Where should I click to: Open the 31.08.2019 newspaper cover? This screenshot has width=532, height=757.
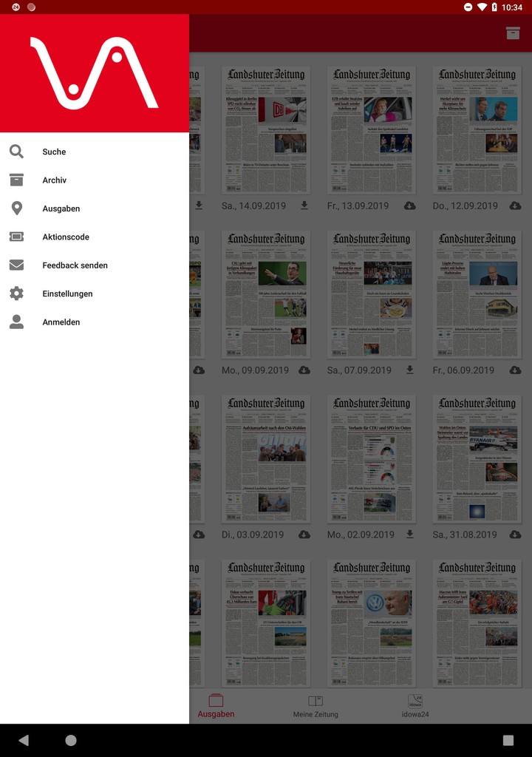[477, 458]
